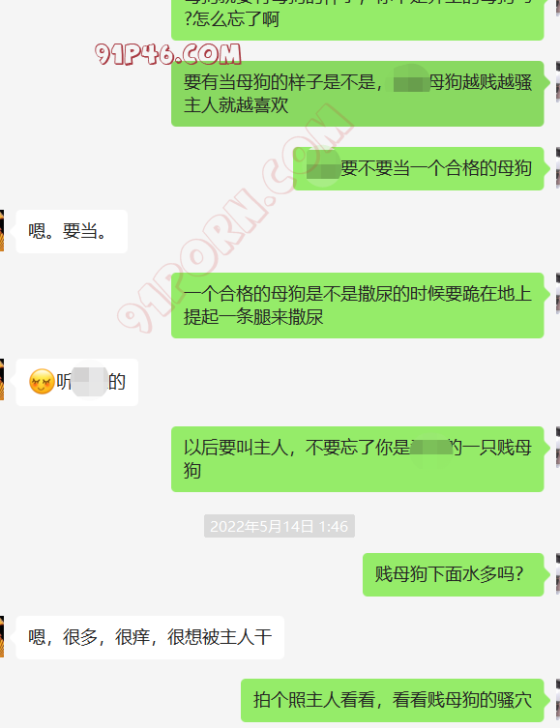
Task: Click the squinting face emoji in the reply
Action: click(x=42, y=382)
